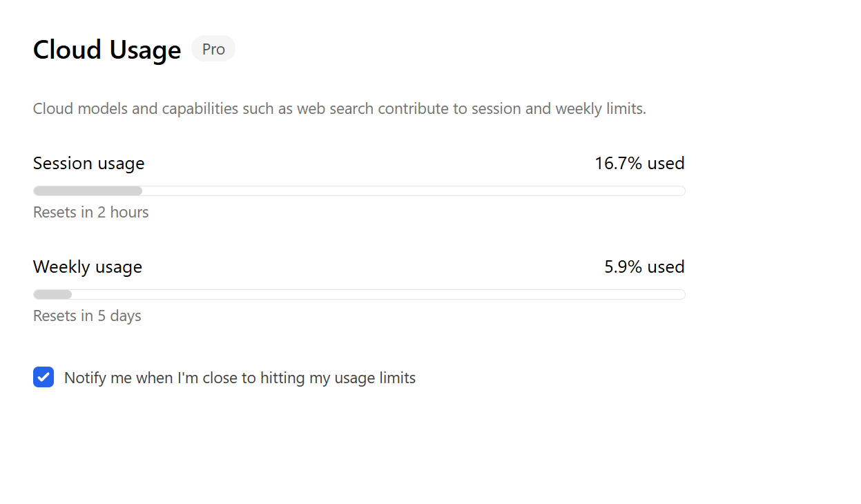
Task: Toggle the usage limits notification checkbox
Action: tap(43, 377)
